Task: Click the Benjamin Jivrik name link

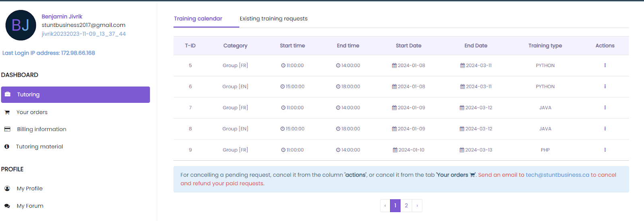Action: 62,16
